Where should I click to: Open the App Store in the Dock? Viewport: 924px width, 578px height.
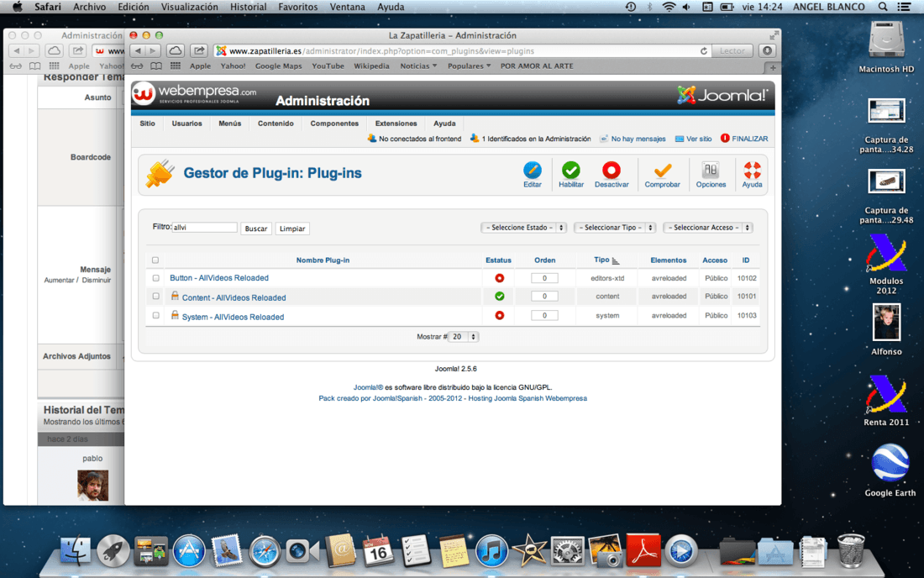[188, 551]
